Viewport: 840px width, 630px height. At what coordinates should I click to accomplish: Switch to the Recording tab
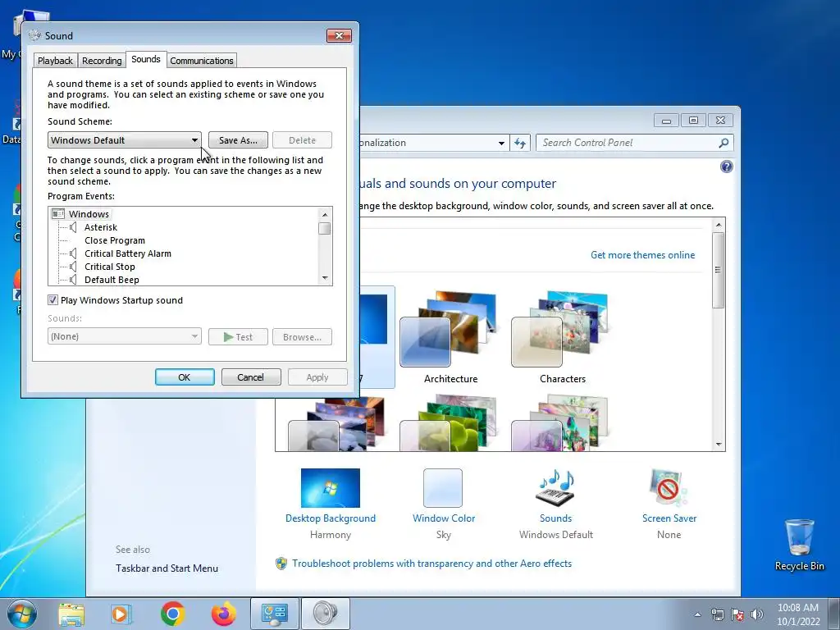[102, 61]
